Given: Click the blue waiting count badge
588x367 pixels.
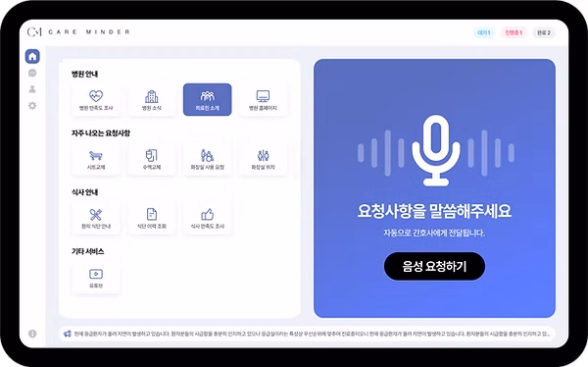Looking at the screenshot, I should point(484,32).
